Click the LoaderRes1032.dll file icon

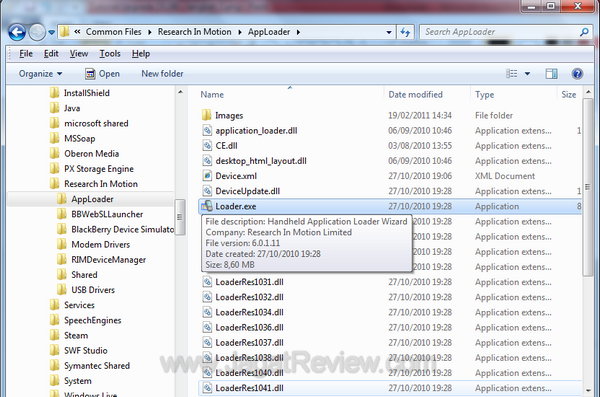[207, 297]
